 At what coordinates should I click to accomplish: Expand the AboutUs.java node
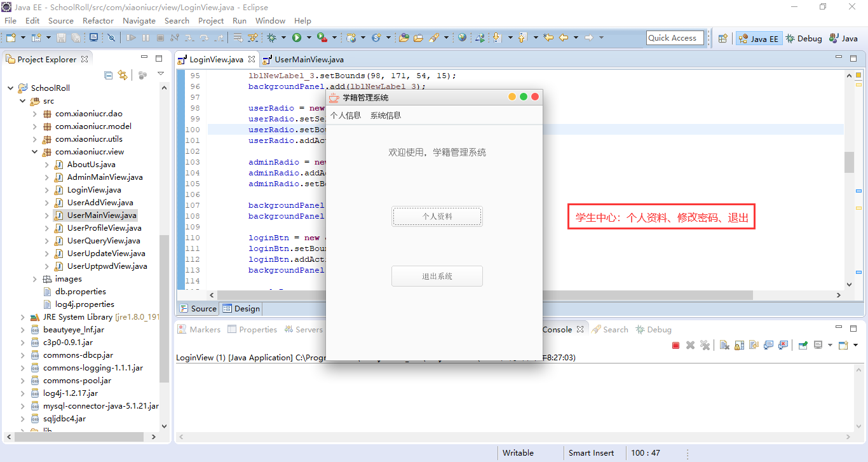[x=46, y=165]
